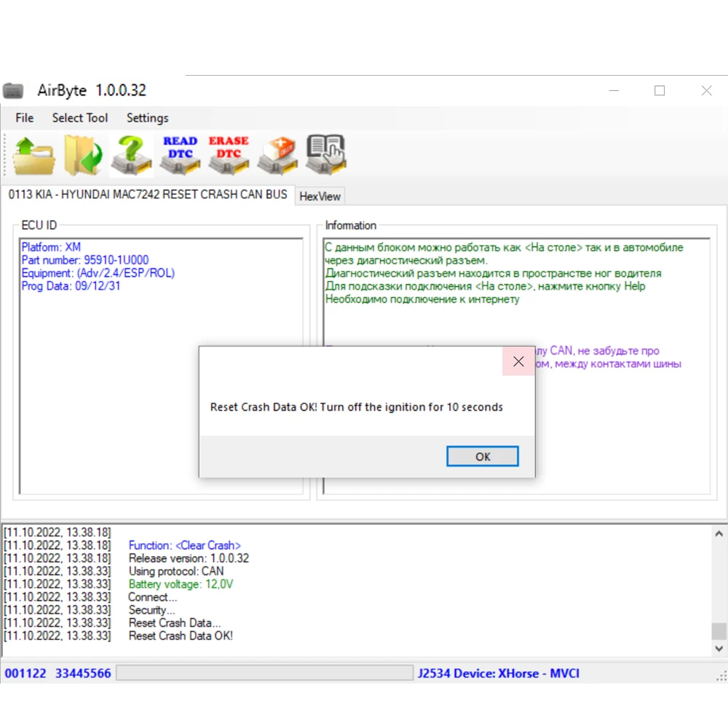Click the AirByte application icon in title bar
The width and height of the screenshot is (728, 728).
13,90
